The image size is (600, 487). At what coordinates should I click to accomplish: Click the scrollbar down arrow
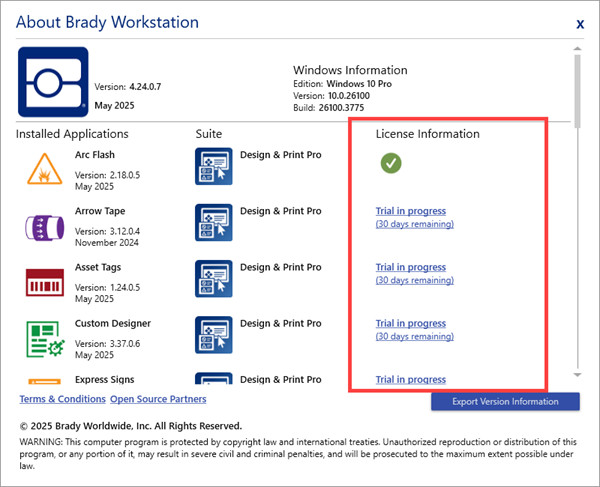pos(577,375)
